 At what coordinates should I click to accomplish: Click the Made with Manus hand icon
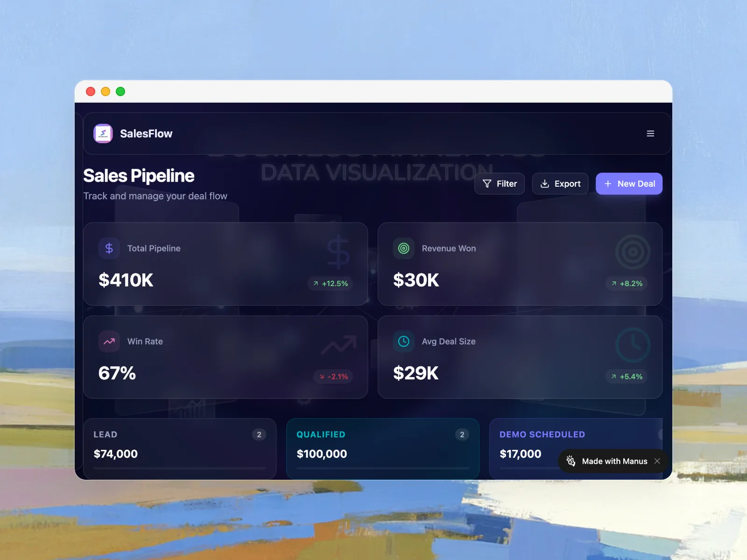pyautogui.click(x=571, y=461)
